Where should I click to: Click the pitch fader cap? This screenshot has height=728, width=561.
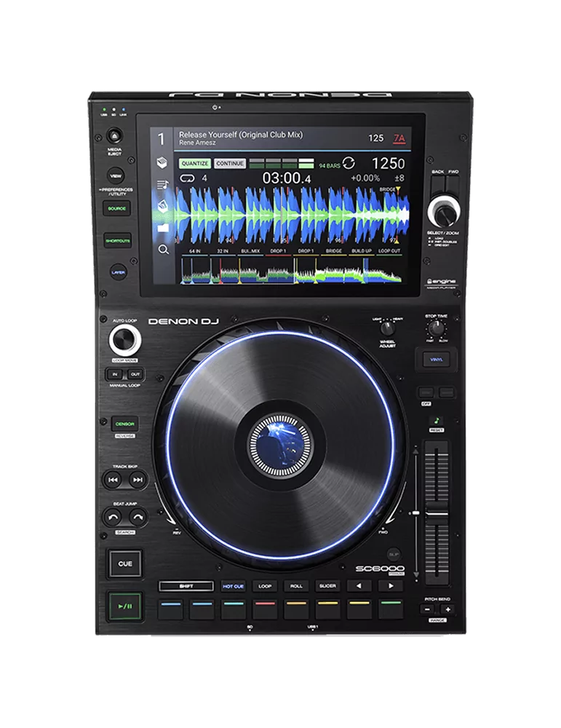[x=436, y=513]
